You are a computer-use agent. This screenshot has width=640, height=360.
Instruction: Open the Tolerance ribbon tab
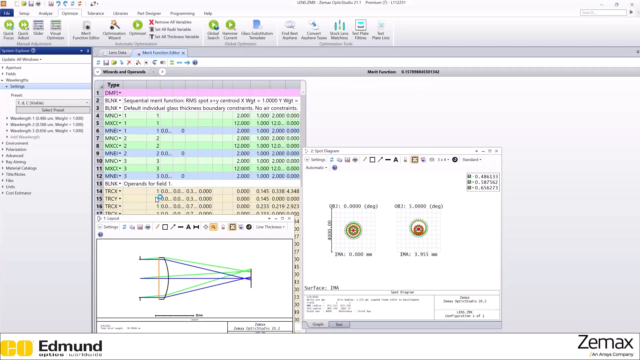pyautogui.click(x=96, y=13)
